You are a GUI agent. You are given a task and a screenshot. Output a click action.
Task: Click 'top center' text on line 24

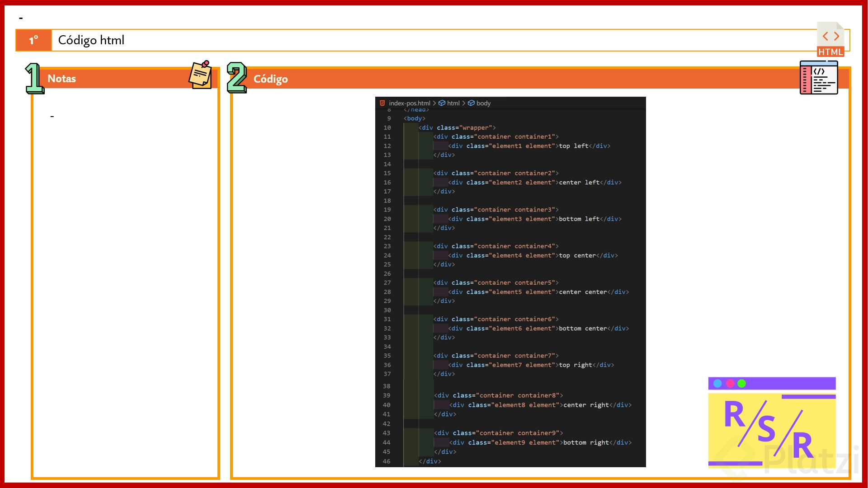577,256
